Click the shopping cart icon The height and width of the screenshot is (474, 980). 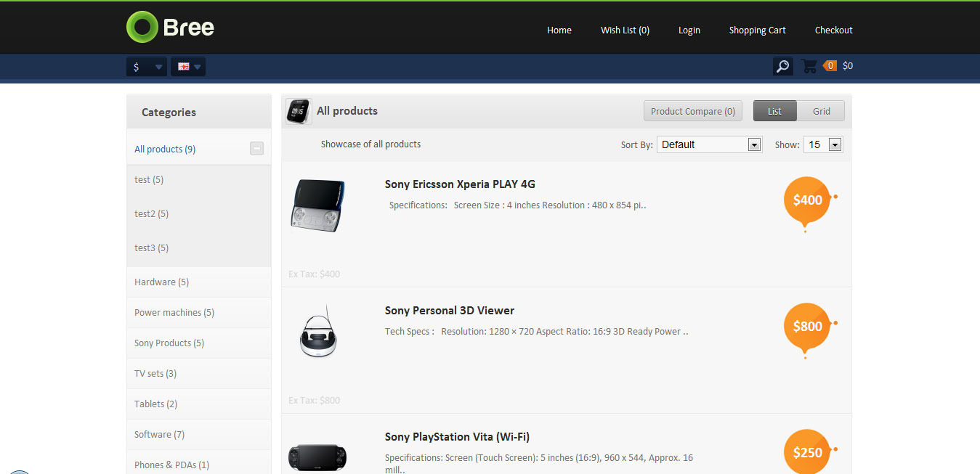pyautogui.click(x=809, y=66)
